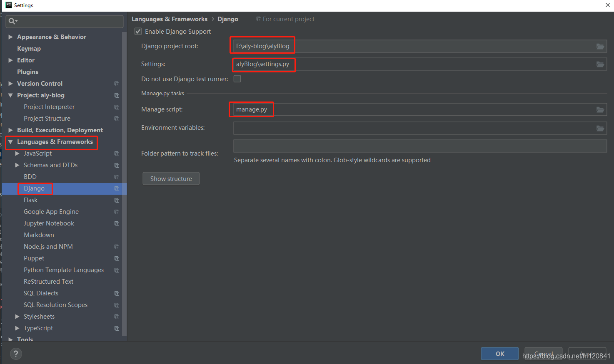Screen dimensions: 614x364
Task: Toggle Enable Django Support checkbox
Action: (x=138, y=32)
